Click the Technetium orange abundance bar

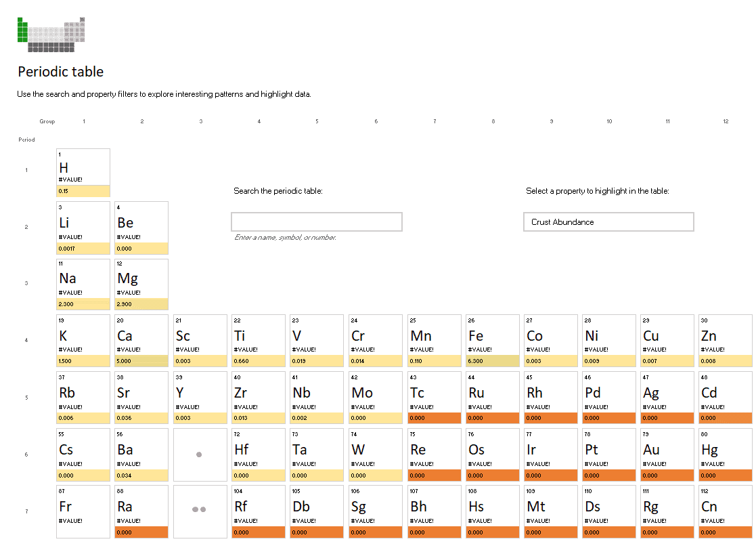pyautogui.click(x=434, y=419)
